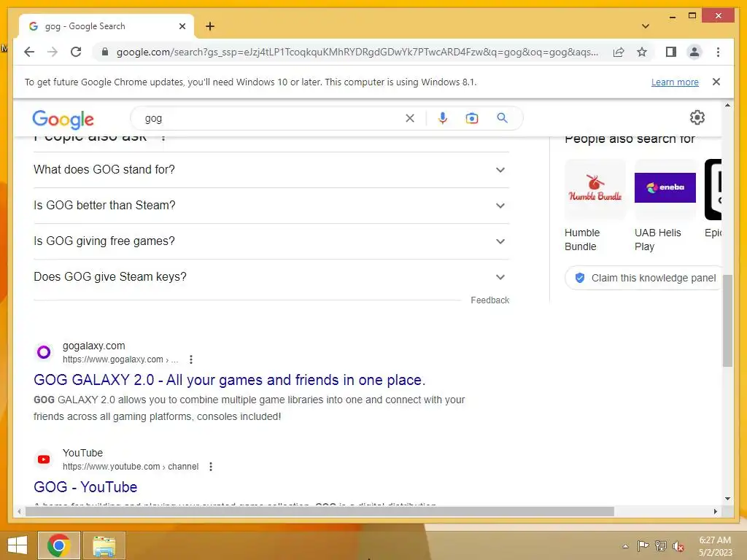Click the page scroll-down arrow
This screenshot has height=560, width=747.
click(727, 499)
